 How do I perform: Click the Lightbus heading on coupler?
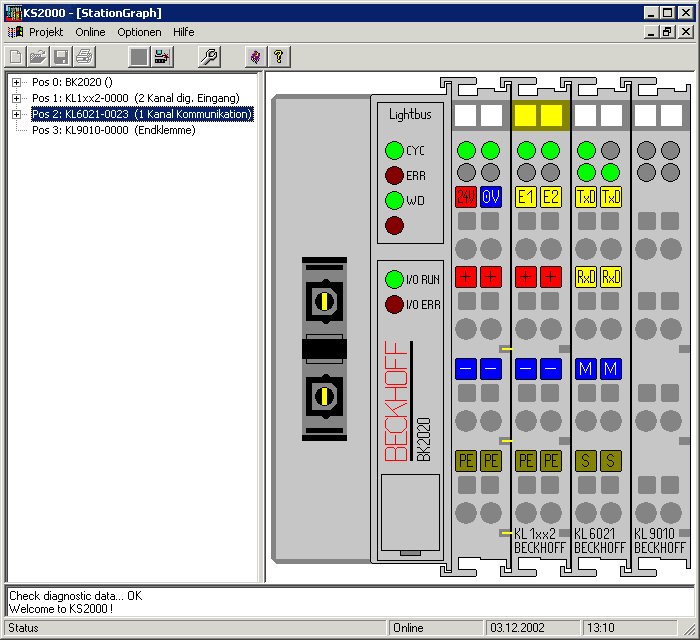pos(410,115)
